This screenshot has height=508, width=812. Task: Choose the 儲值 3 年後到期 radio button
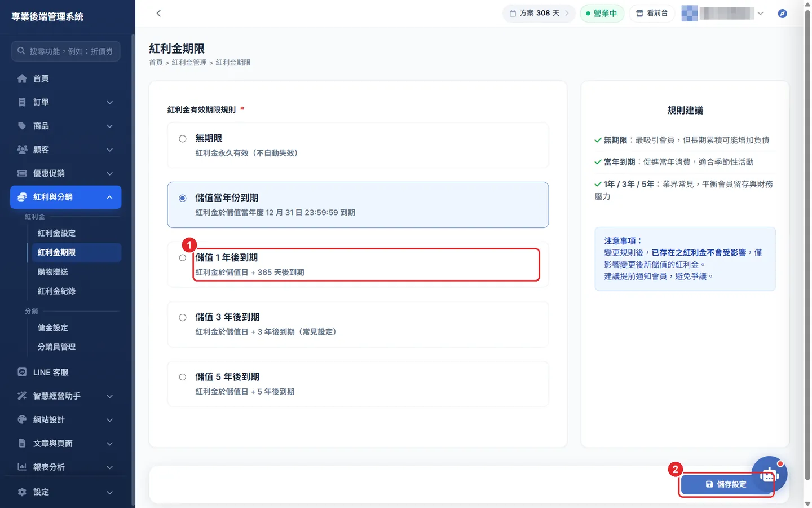pos(183,318)
